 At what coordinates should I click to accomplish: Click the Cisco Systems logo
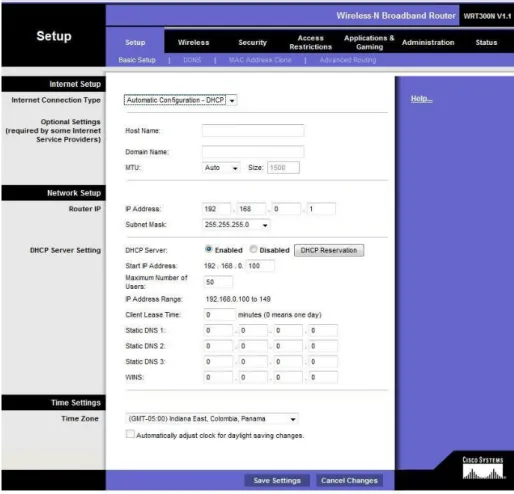point(483,468)
